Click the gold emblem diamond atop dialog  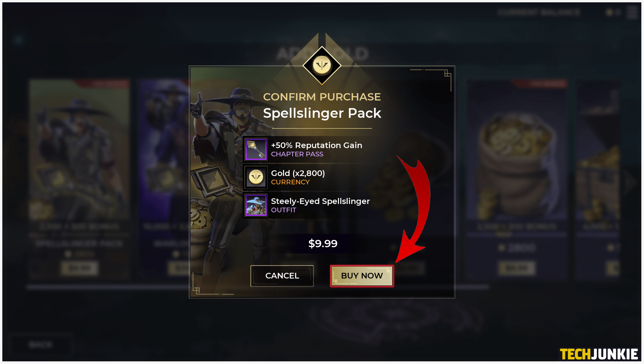pyautogui.click(x=322, y=65)
